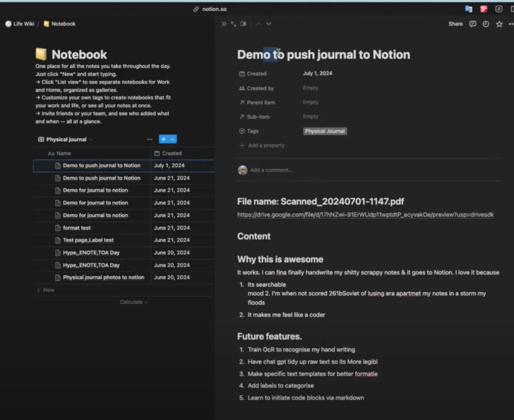Go to previous page with up chevron
The width and height of the screenshot is (514, 420).
[x=259, y=24]
